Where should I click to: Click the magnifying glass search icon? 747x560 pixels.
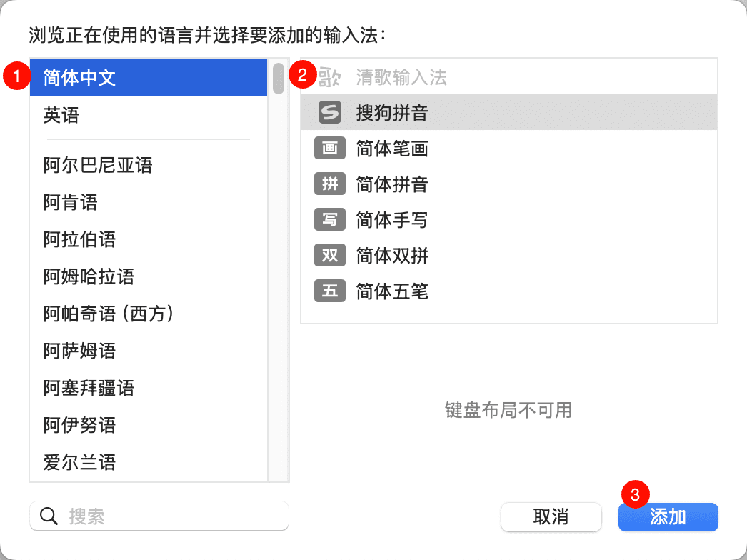49,516
